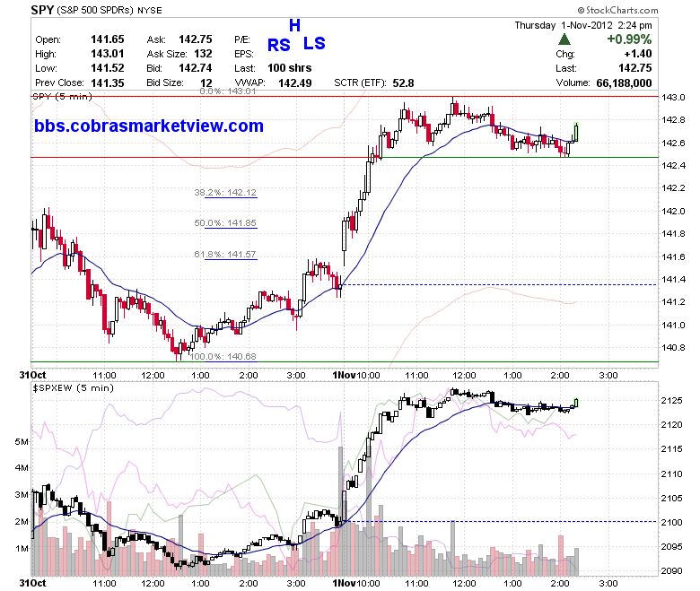Image resolution: width=700 pixels, height=591 pixels.
Task: Click the SPY (5 min) panel label
Action: pos(62,96)
